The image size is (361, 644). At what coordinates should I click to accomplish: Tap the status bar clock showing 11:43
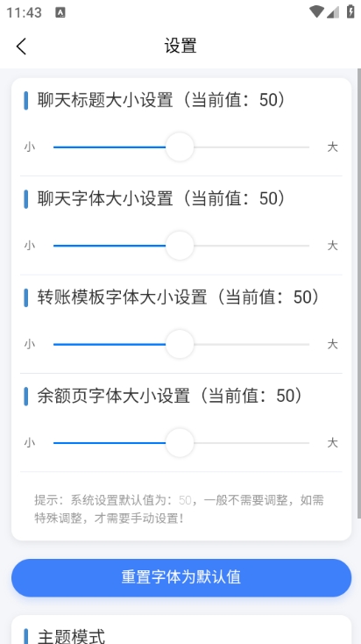[25, 12]
